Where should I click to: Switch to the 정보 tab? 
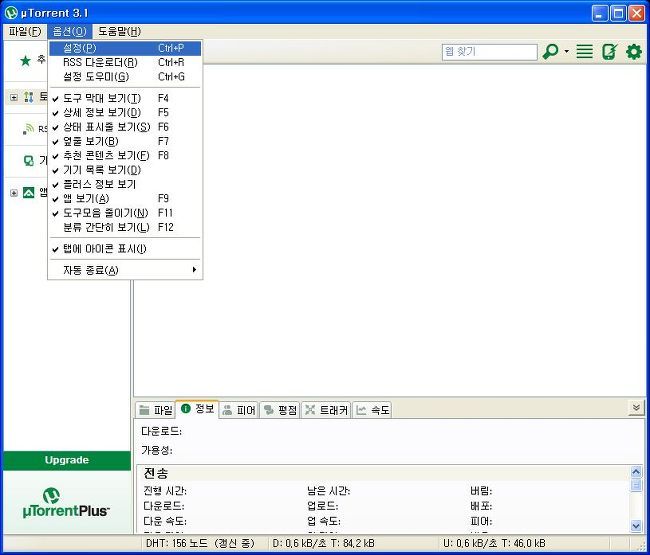point(197,409)
